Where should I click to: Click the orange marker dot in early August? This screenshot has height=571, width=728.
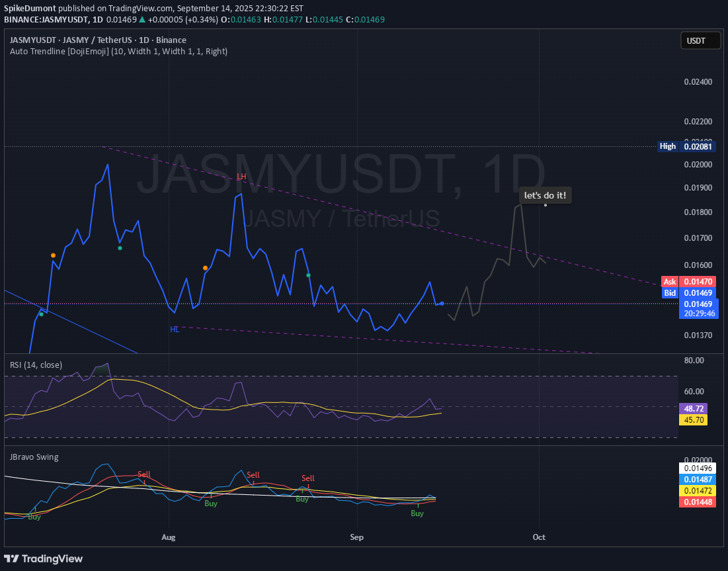205,268
